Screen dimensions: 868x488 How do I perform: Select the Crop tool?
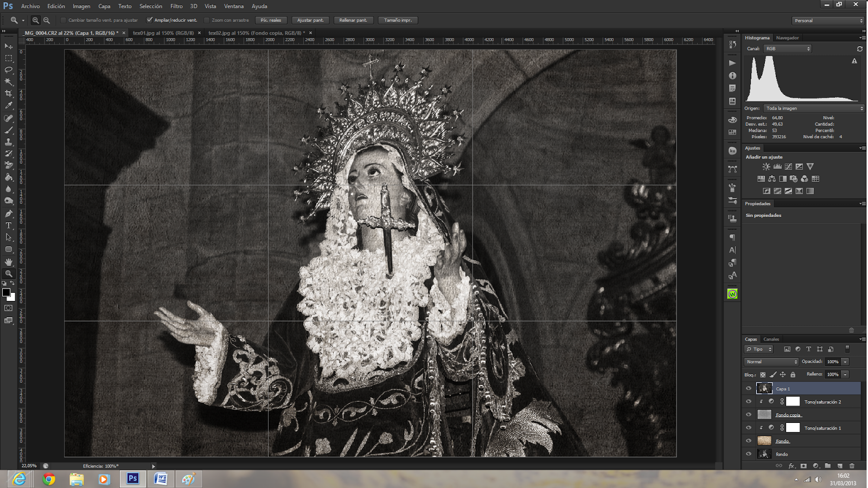click(x=9, y=94)
